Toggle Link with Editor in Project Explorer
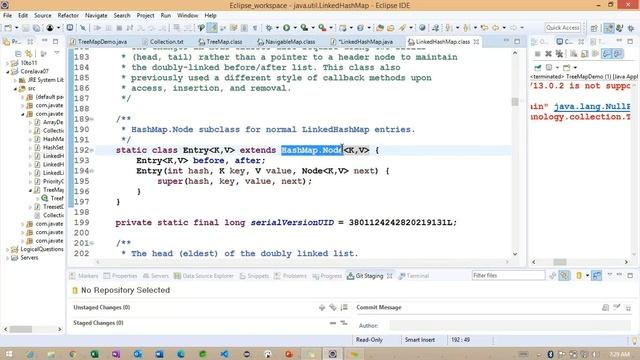Screen dimensions: 640x360 [29, 53]
